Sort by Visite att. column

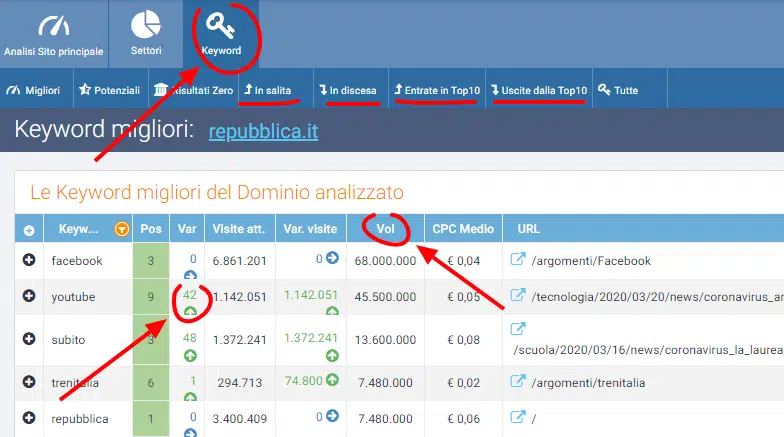click(x=238, y=229)
